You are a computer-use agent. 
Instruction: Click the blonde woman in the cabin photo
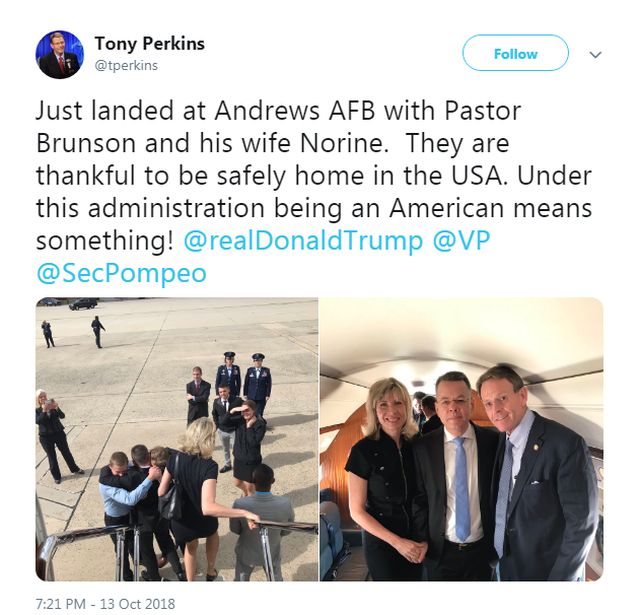[386, 477]
